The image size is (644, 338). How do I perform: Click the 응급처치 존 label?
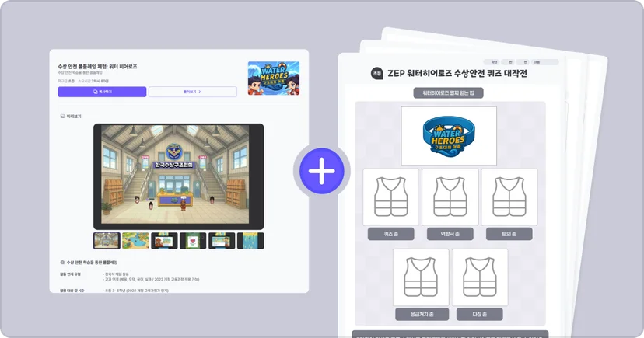click(422, 314)
